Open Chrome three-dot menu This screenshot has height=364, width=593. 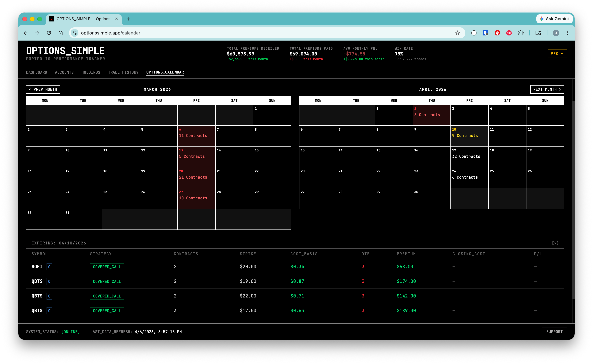point(567,33)
